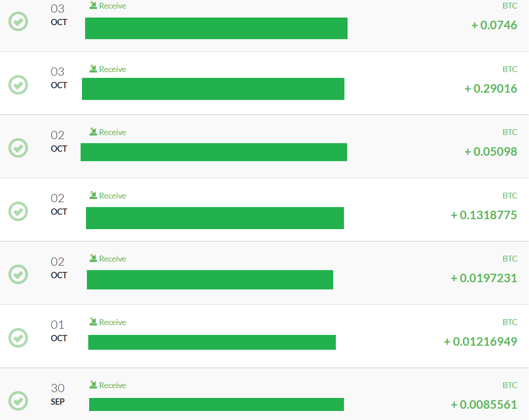Click the 01 OCT date label
Viewport: 529px width, 420px height.
click(58, 331)
